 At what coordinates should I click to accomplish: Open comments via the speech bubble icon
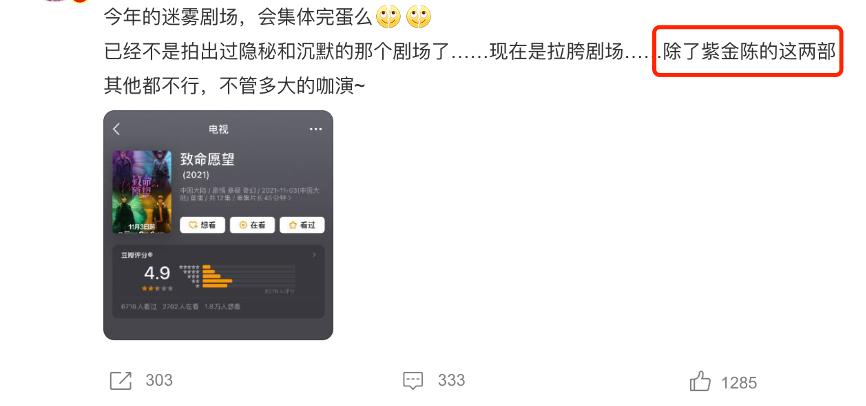[413, 381]
